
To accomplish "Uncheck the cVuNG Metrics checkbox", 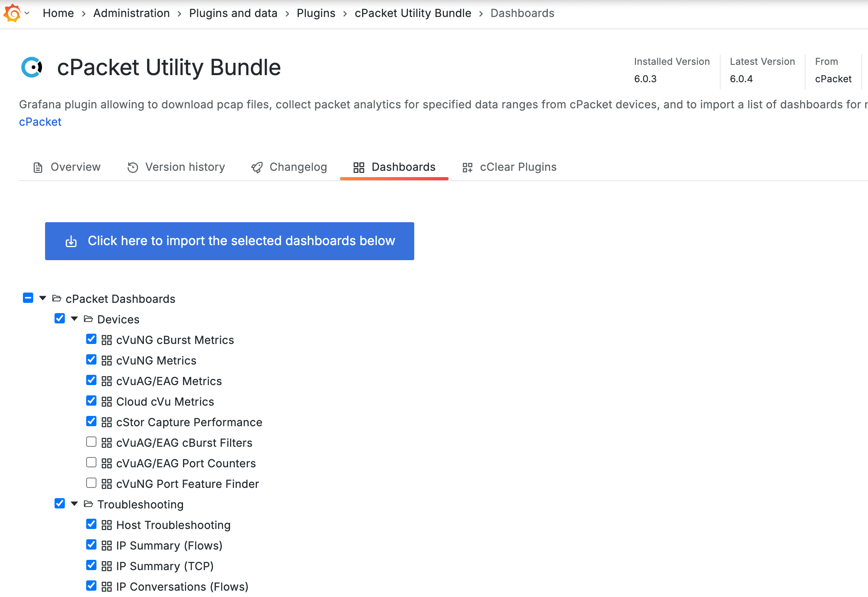I will click(x=91, y=359).
